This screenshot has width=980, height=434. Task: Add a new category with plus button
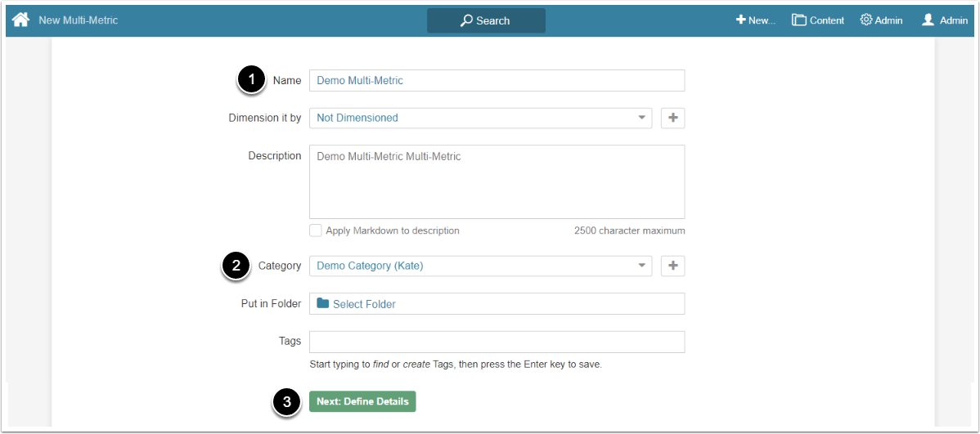672,266
